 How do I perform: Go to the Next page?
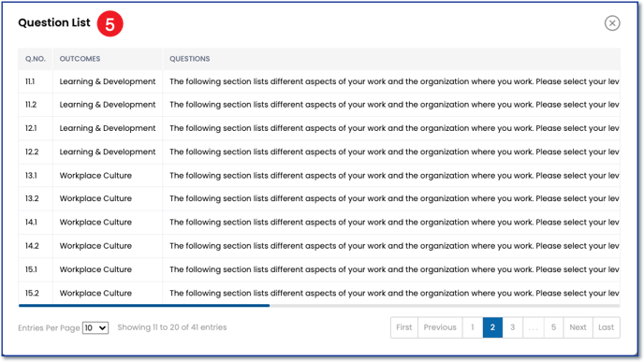click(578, 327)
